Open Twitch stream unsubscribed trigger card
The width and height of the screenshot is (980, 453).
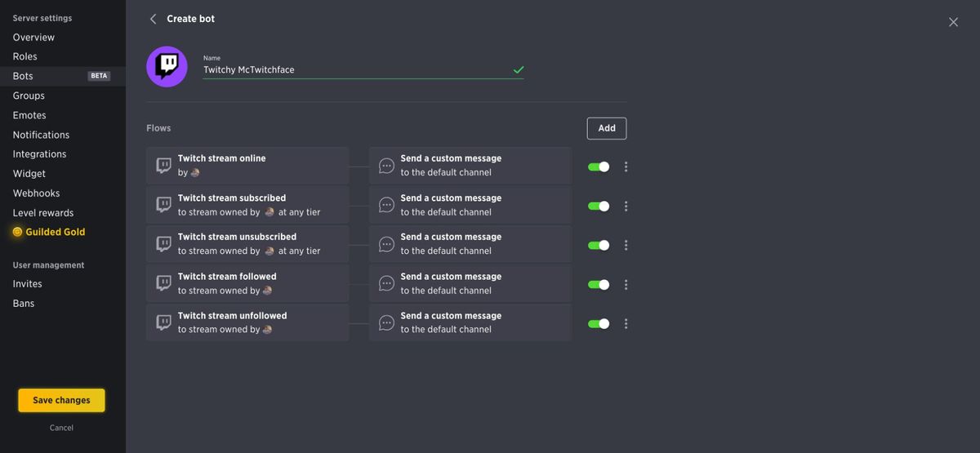[x=247, y=244]
